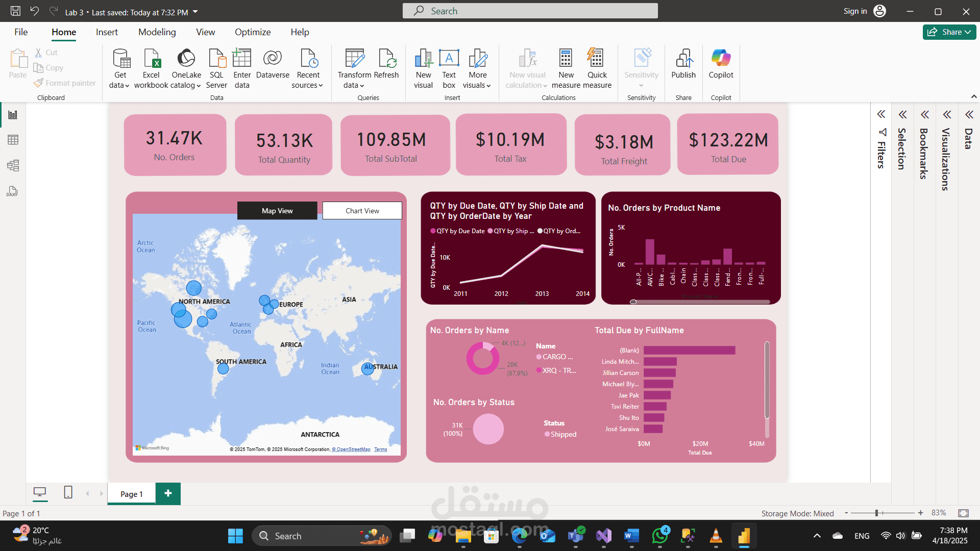Expand the Selection pane
This screenshot has height=551, width=980.
point(902,114)
